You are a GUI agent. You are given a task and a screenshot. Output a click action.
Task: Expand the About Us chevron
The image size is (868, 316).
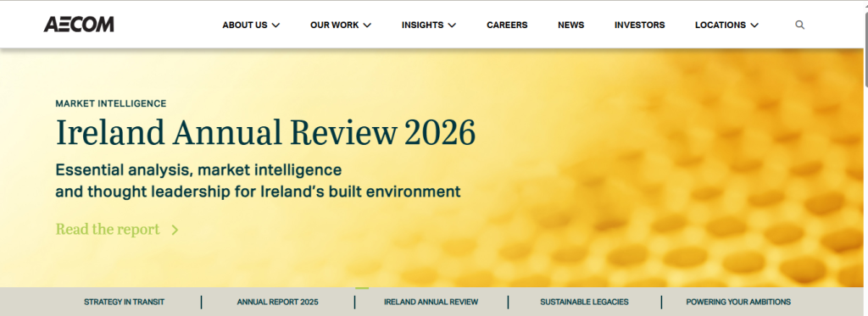275,25
